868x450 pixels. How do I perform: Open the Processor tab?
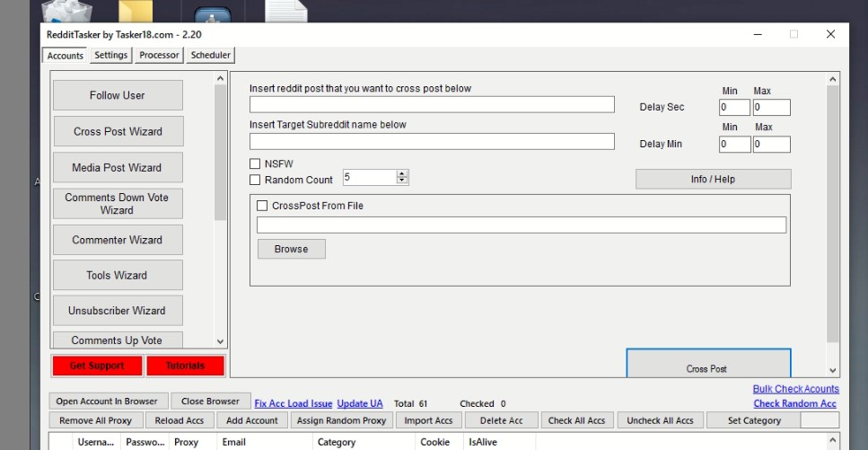(x=159, y=55)
